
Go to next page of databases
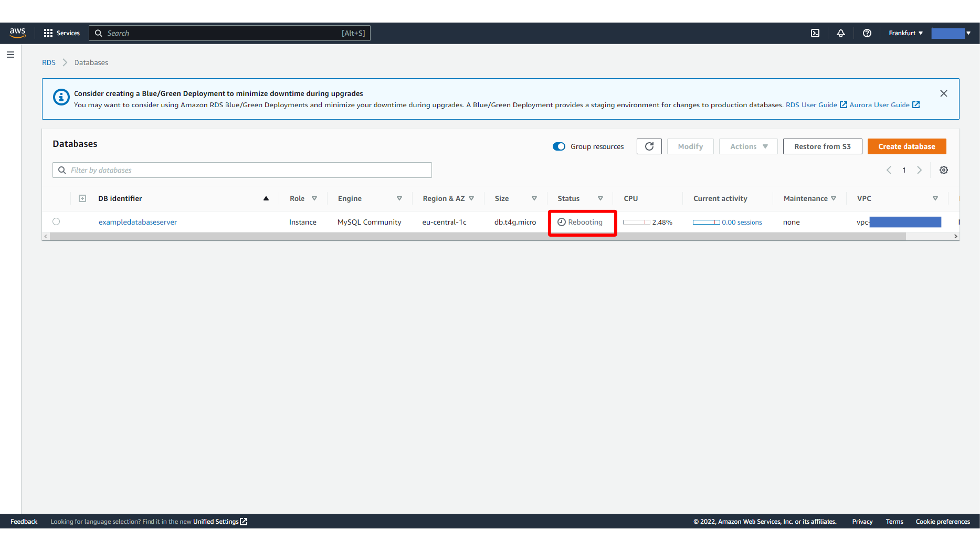[919, 170]
